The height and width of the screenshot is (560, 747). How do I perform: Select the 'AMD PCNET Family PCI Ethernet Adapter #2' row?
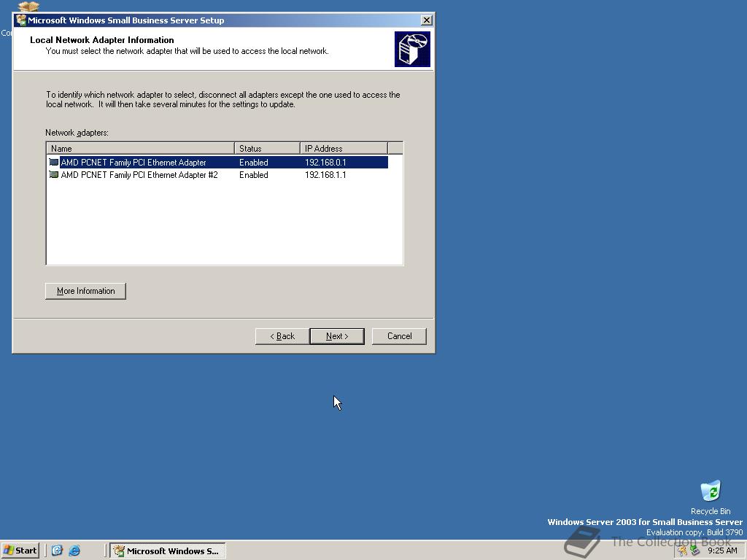click(x=218, y=175)
